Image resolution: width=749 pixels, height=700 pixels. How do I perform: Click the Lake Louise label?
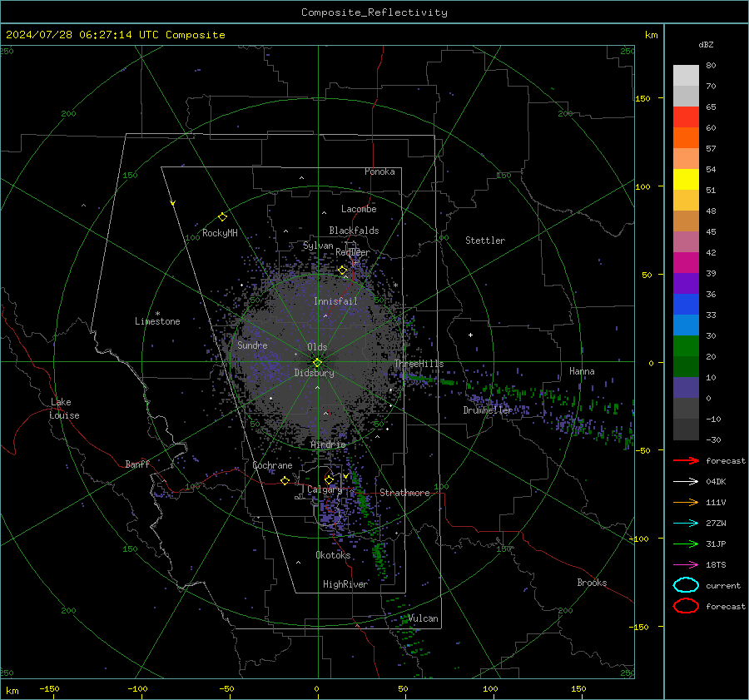pos(64,409)
